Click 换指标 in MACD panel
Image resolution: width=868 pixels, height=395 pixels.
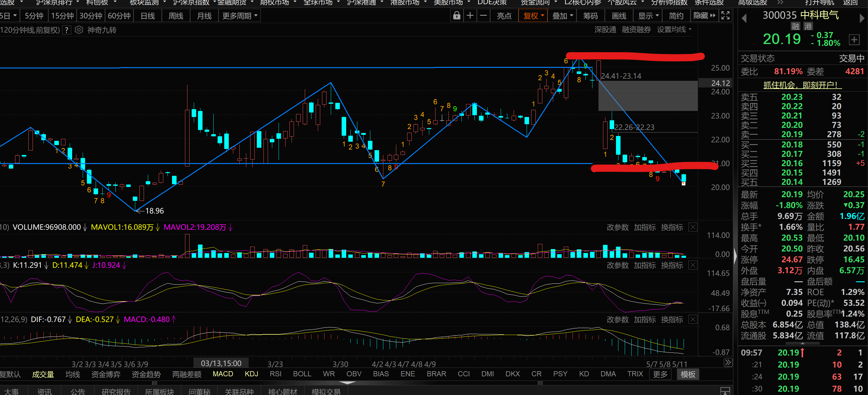(x=672, y=320)
